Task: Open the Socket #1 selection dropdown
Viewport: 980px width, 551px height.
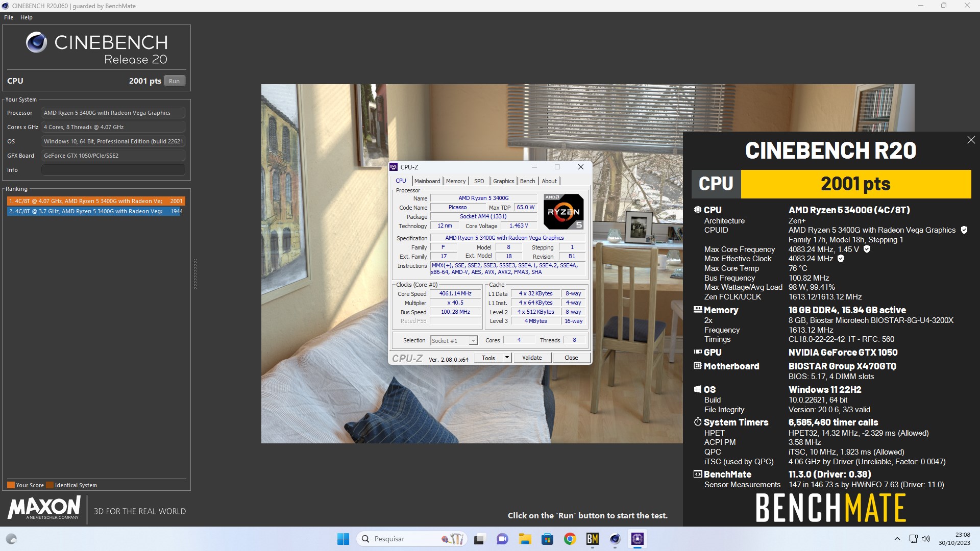Action: [454, 341]
